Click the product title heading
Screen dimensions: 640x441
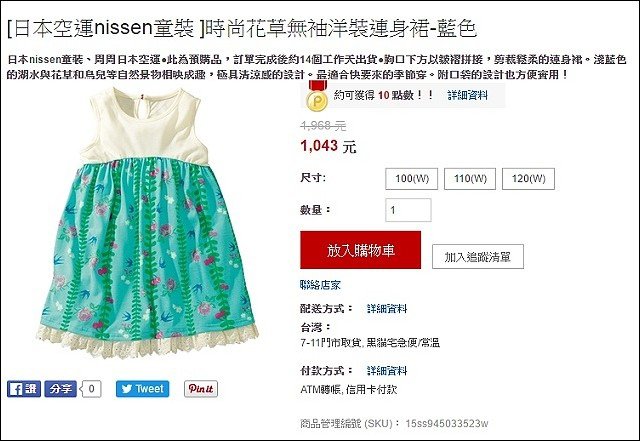pos(242,29)
